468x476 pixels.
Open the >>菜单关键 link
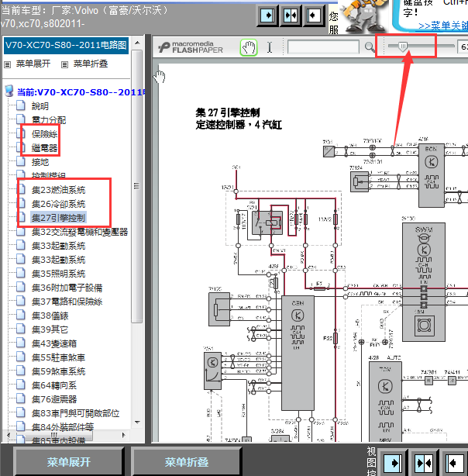pos(443,26)
